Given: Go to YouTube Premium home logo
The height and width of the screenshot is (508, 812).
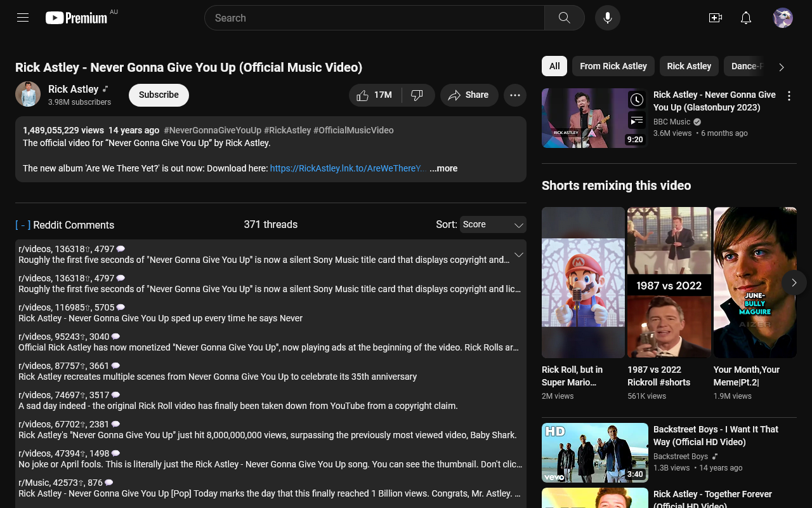Looking at the screenshot, I should (76, 18).
